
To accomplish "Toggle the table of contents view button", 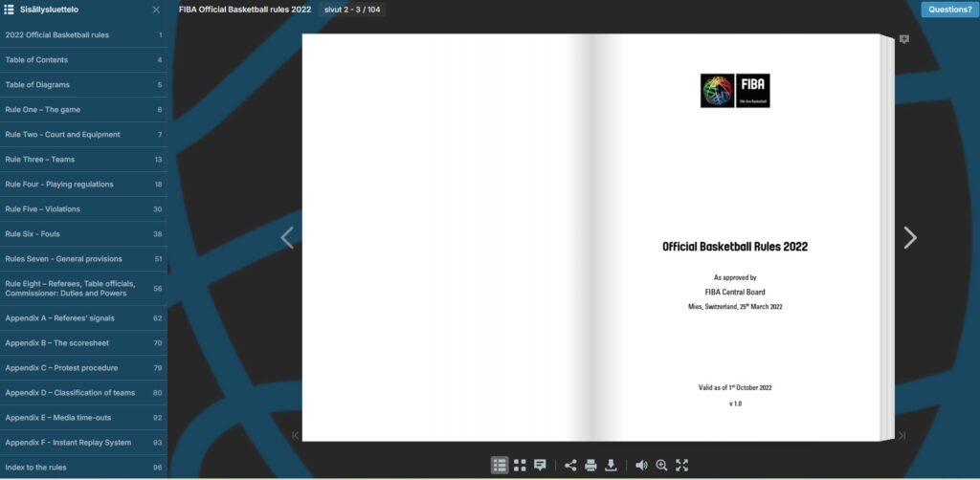I will (x=500, y=465).
